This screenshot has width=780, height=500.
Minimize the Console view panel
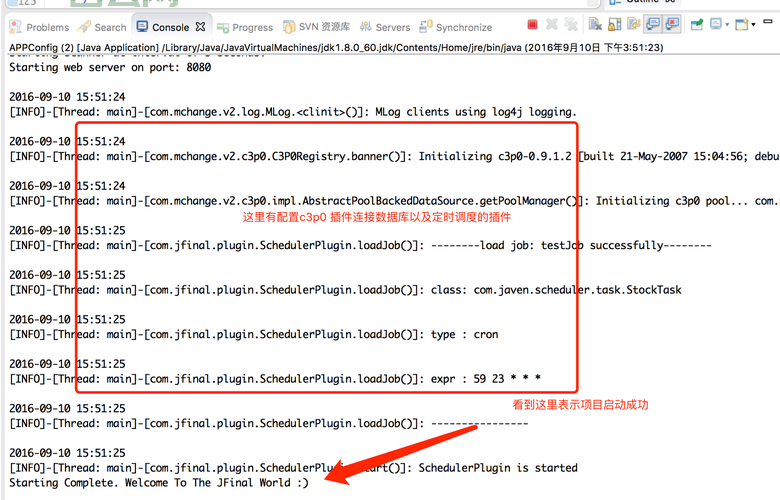(768, 21)
